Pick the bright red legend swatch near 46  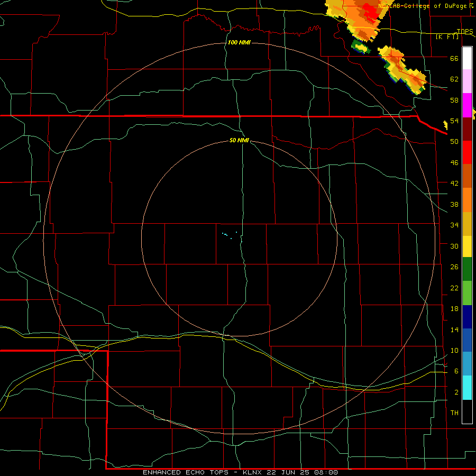tap(467, 152)
